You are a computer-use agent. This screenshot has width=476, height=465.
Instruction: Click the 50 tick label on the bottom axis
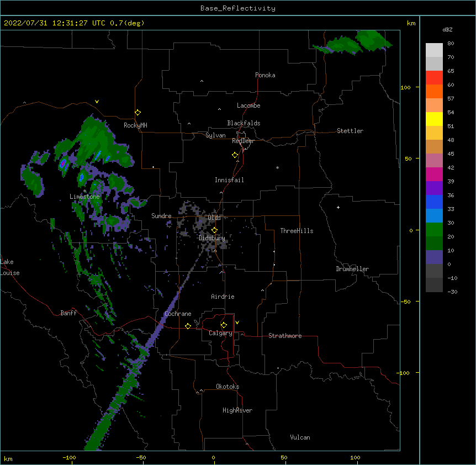click(x=284, y=457)
